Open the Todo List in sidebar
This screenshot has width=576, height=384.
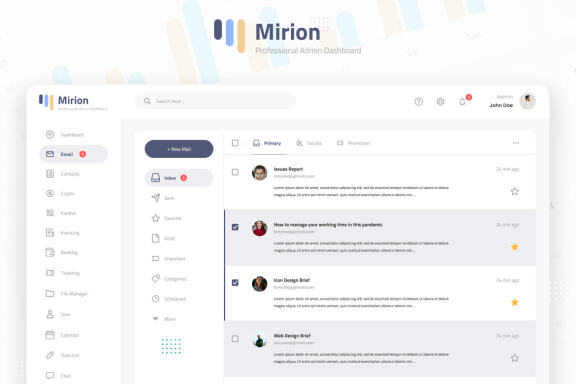(x=62, y=355)
